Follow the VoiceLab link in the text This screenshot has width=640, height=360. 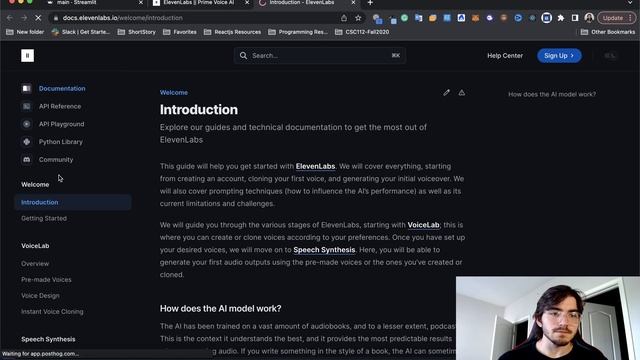[x=423, y=225]
